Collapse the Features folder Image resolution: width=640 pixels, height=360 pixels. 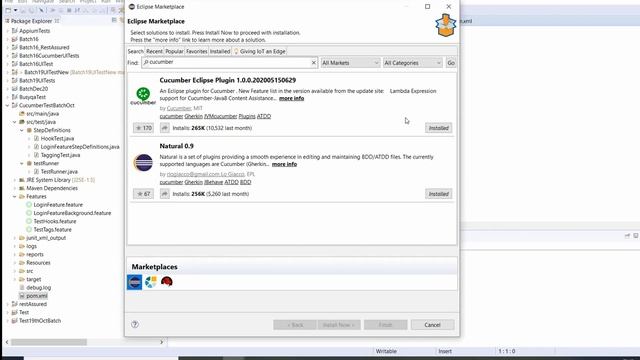[15, 196]
